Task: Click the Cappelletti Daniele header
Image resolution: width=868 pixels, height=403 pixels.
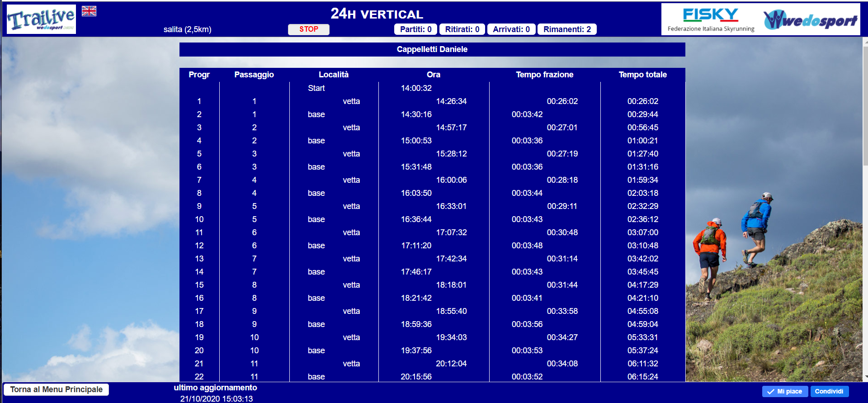Action: coord(432,49)
